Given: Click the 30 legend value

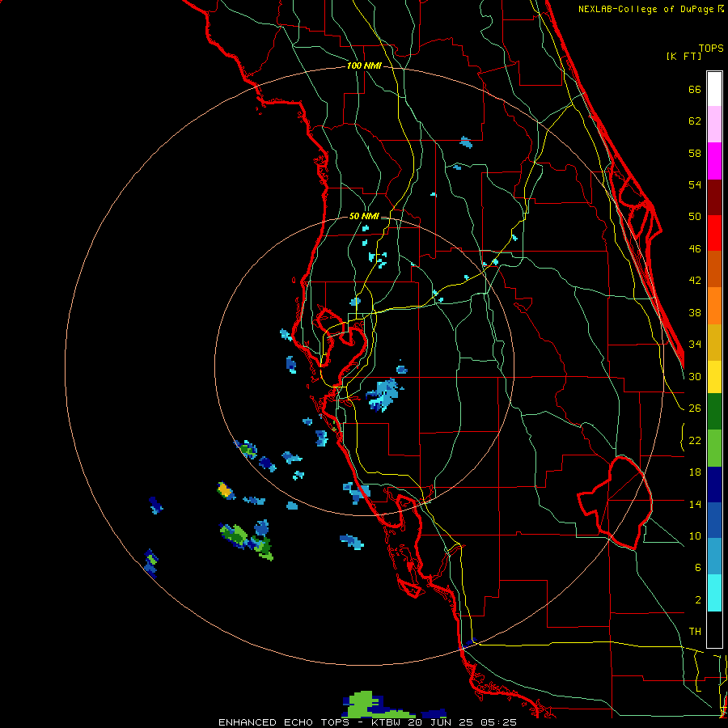Looking at the screenshot, I should point(695,376).
